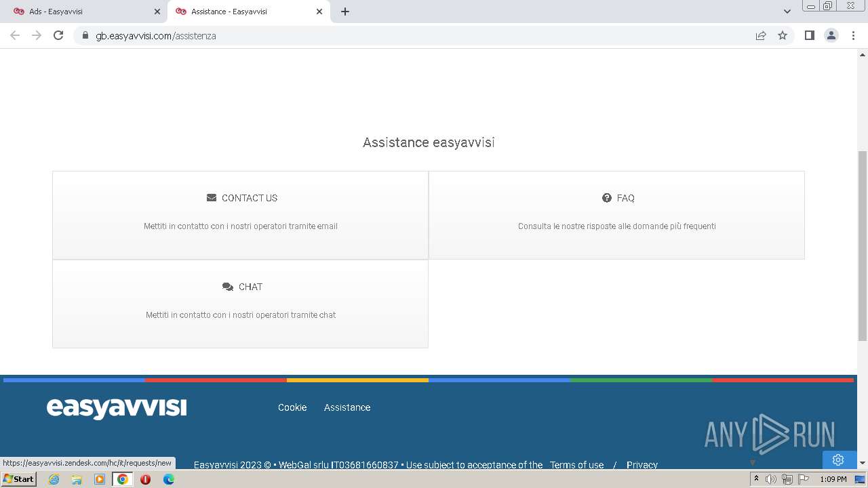Click the WebGal srlu IT03681660837 text
This screenshot has width=868, height=488.
[338, 465]
